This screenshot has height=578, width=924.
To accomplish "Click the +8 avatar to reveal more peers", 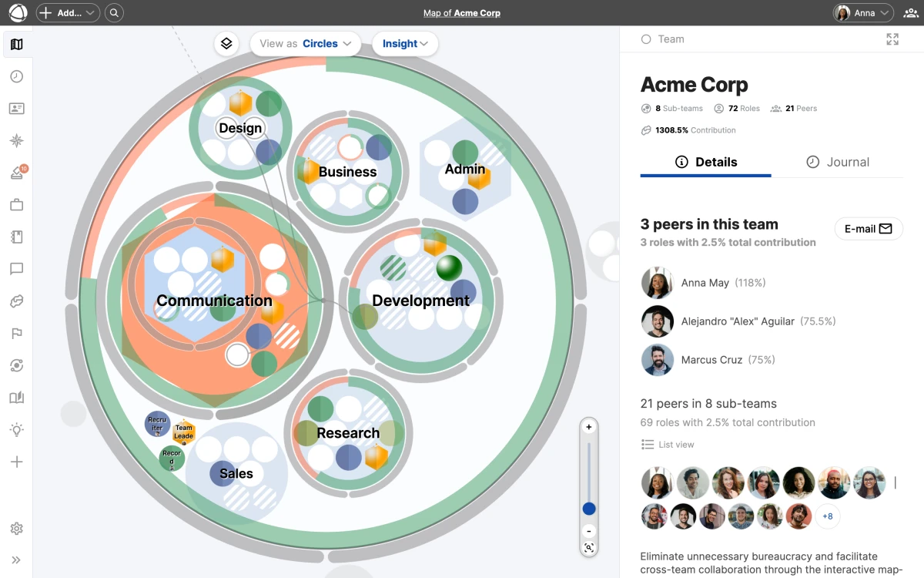I will 827,516.
